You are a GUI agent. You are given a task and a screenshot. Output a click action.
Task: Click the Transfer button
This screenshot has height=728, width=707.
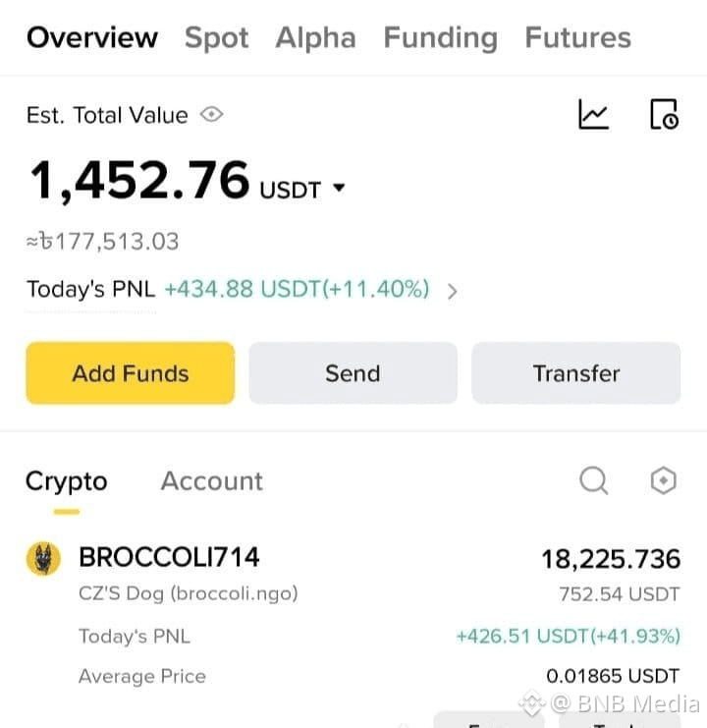pyautogui.click(x=576, y=373)
